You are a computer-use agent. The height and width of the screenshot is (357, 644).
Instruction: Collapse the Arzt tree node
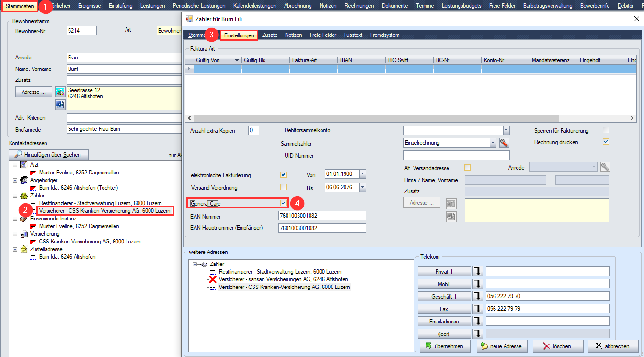point(15,165)
